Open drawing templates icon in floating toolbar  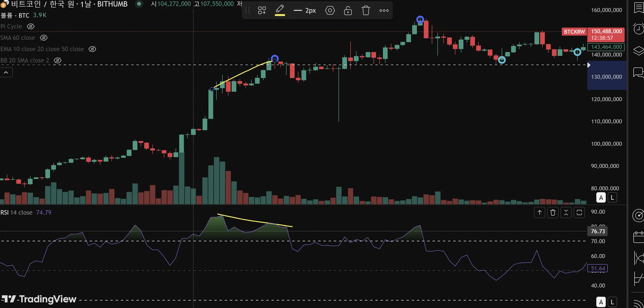point(262,10)
